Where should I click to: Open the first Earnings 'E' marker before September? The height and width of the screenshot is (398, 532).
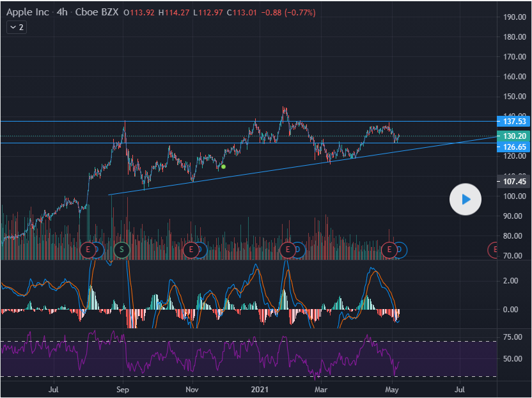pyautogui.click(x=89, y=249)
